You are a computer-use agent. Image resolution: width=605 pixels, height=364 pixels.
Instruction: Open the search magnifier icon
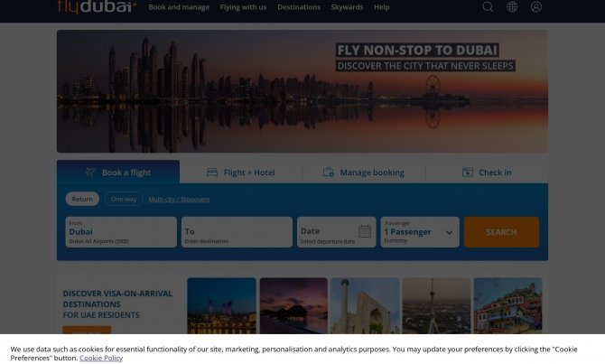488,6
